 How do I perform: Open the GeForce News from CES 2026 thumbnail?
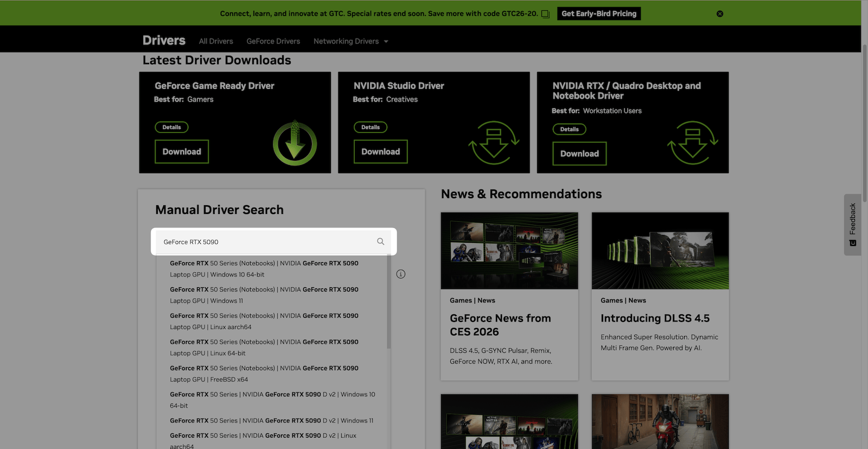point(509,251)
